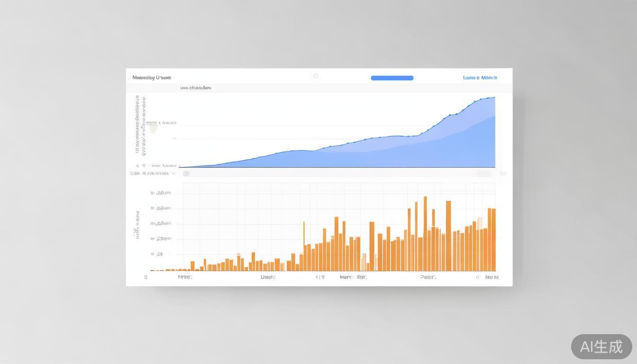Click the small circle icon in the header
The width and height of the screenshot is (637, 364).
point(316,76)
